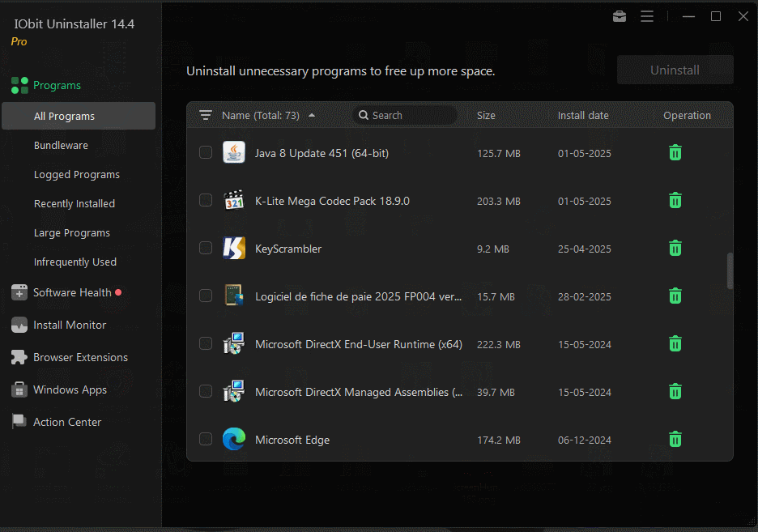
Task: Open Bundleware section
Action: click(x=61, y=146)
